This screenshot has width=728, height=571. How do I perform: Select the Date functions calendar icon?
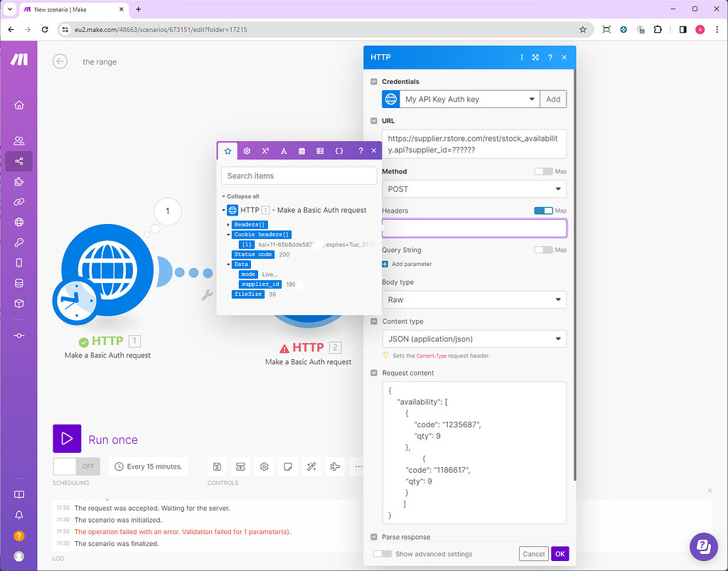point(302,151)
